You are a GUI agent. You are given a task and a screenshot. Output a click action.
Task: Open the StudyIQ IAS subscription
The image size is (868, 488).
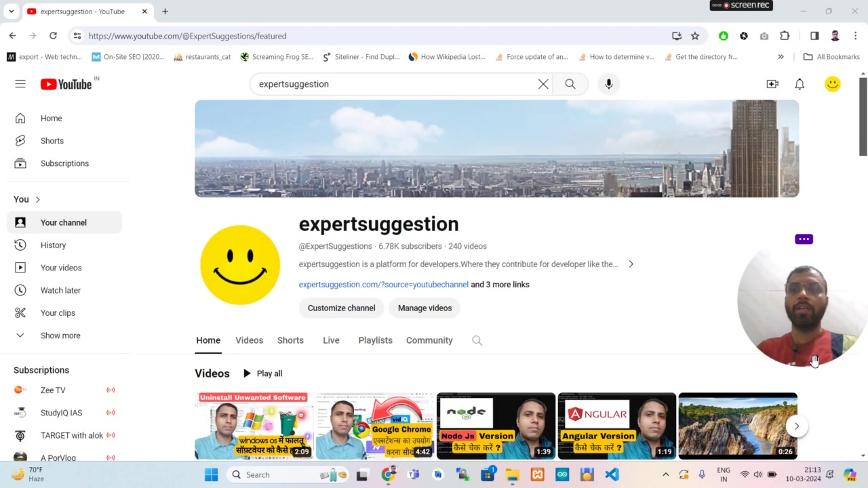[64, 413]
